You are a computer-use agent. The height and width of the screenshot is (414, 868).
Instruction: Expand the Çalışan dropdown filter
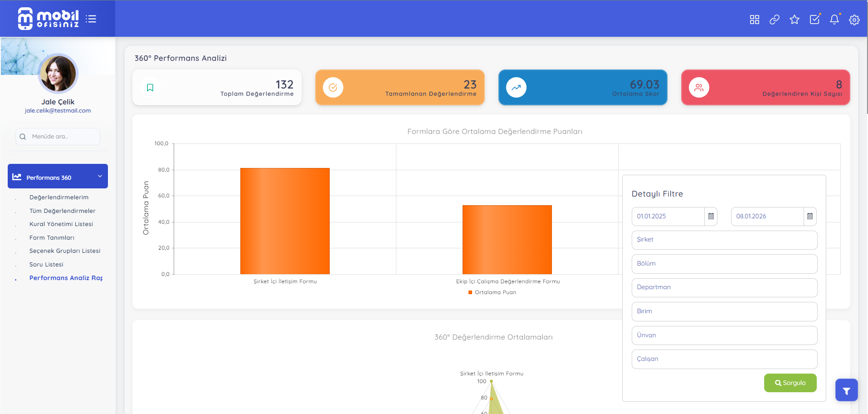[724, 359]
